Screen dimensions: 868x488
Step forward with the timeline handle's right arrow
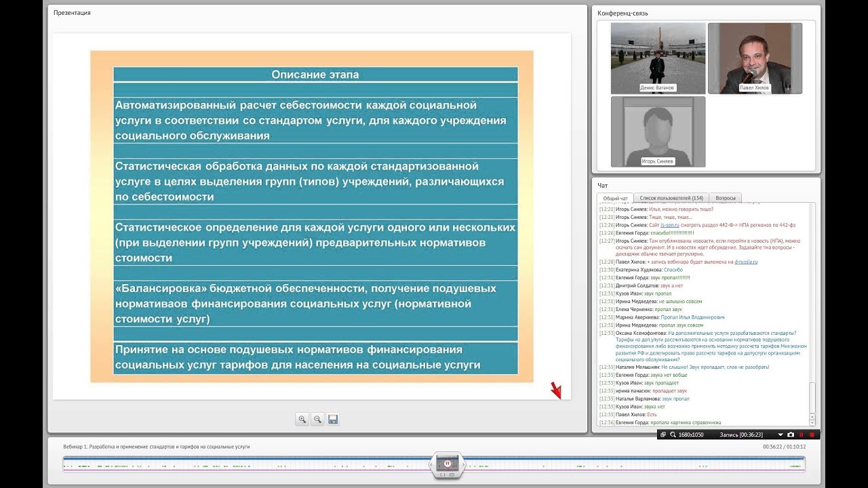(x=463, y=464)
